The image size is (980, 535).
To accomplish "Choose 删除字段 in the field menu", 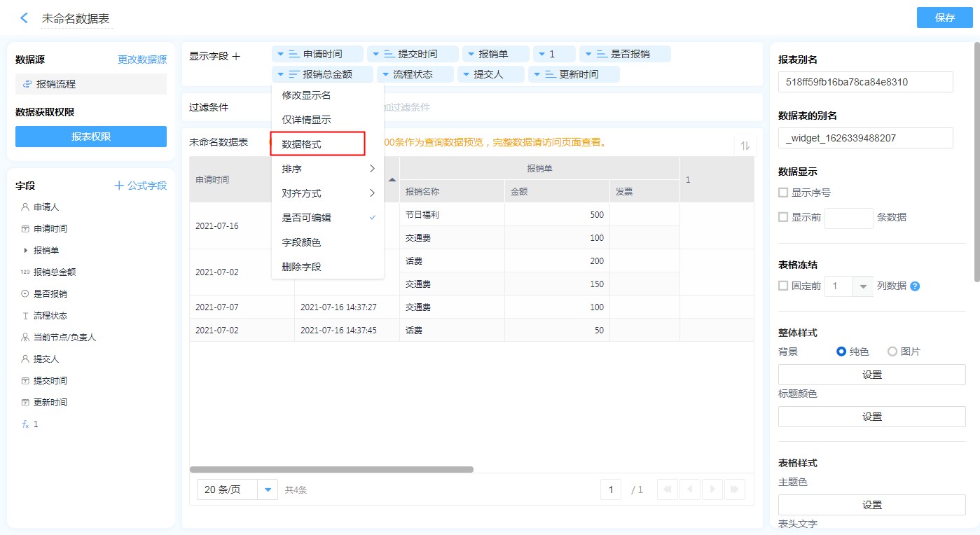I will [x=301, y=267].
